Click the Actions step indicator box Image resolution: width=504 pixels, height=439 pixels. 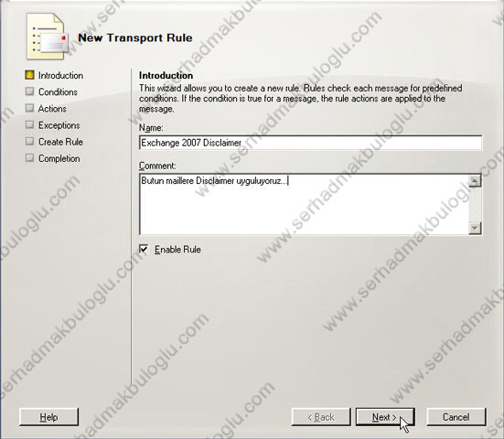tap(29, 108)
